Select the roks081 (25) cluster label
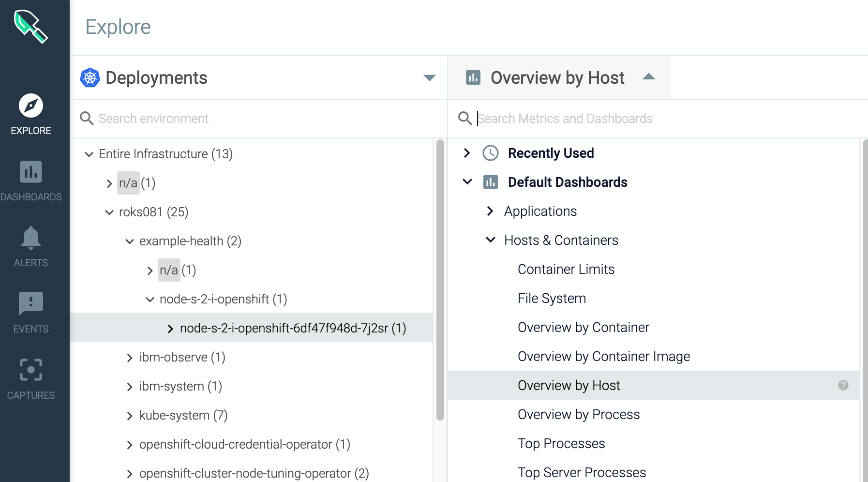 (153, 212)
